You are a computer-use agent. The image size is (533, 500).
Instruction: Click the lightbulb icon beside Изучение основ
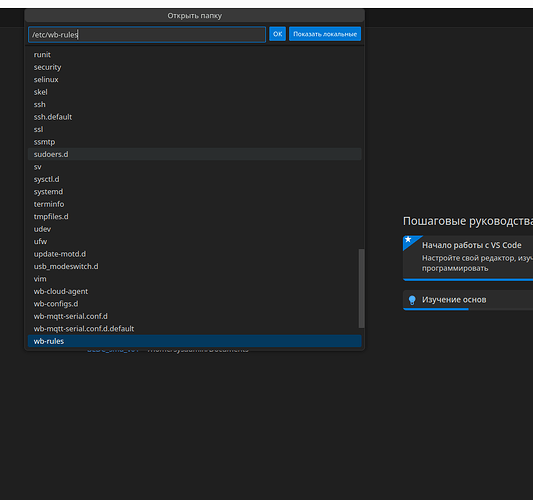point(412,300)
